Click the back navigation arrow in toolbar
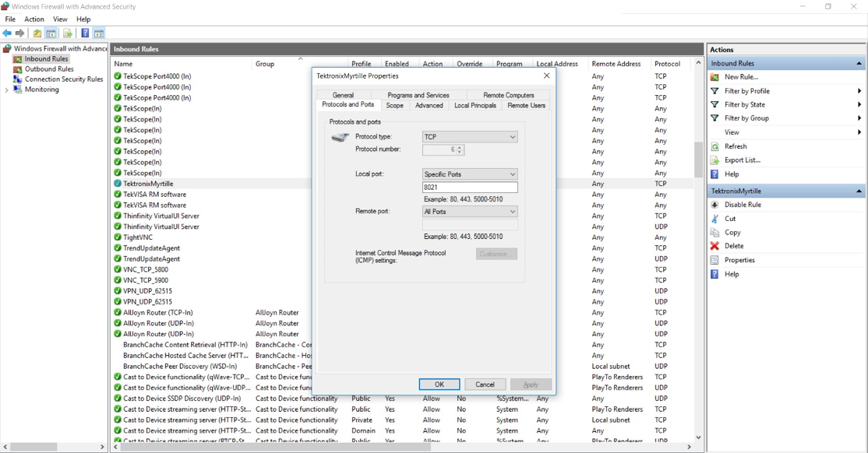 pos(7,33)
